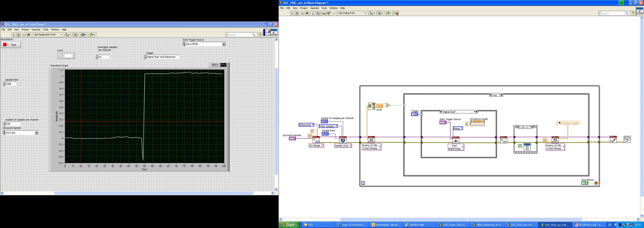Image resolution: width=644 pixels, height=228 pixels.
Task: Open the Start Trigger Source /Dev1/PFI0 dropdown
Action: click(224, 44)
